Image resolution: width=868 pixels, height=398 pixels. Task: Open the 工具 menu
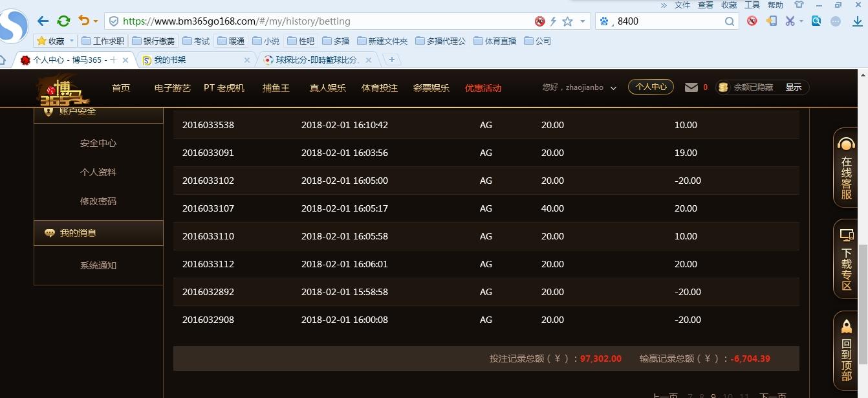click(752, 5)
